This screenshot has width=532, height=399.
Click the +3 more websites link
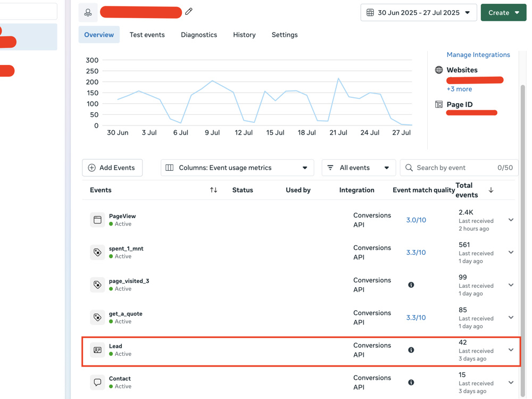click(459, 89)
